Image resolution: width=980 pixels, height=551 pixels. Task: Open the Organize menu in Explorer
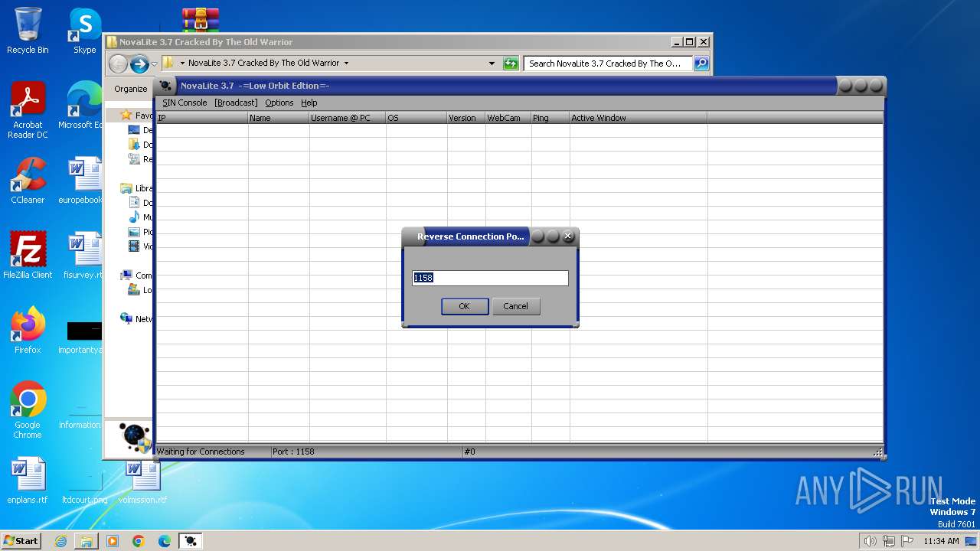pyautogui.click(x=131, y=89)
